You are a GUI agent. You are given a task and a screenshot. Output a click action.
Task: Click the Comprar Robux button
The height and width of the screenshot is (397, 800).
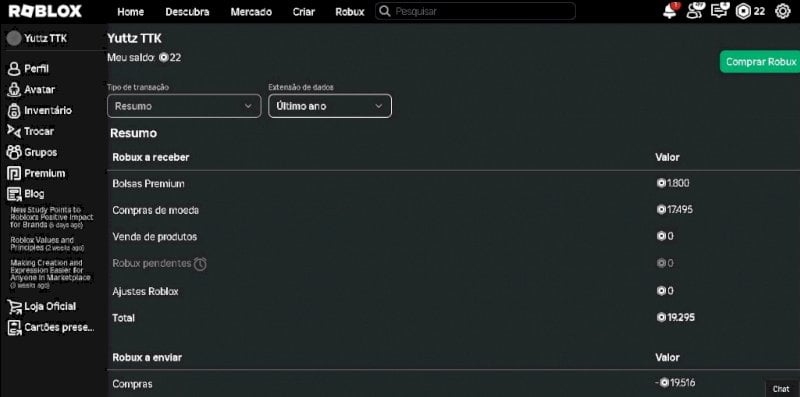[760, 62]
